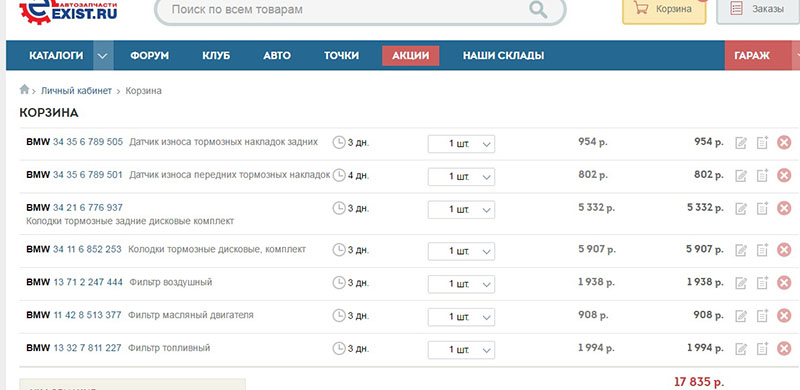
Task: Open part number 34 21 6 776 937
Action: click(88, 207)
